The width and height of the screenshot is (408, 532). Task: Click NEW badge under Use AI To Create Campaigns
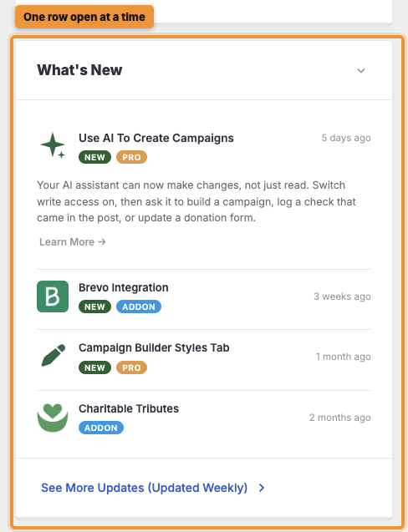pos(94,157)
